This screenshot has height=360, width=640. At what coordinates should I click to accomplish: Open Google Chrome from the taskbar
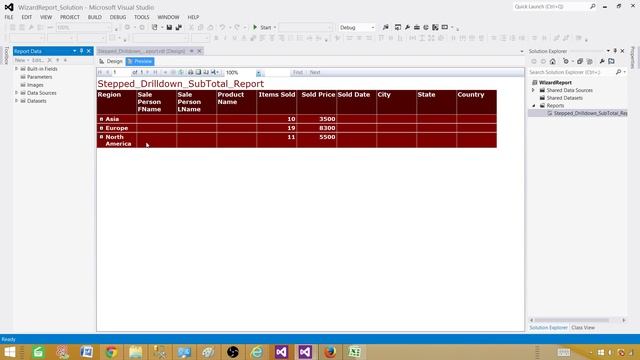(111, 352)
